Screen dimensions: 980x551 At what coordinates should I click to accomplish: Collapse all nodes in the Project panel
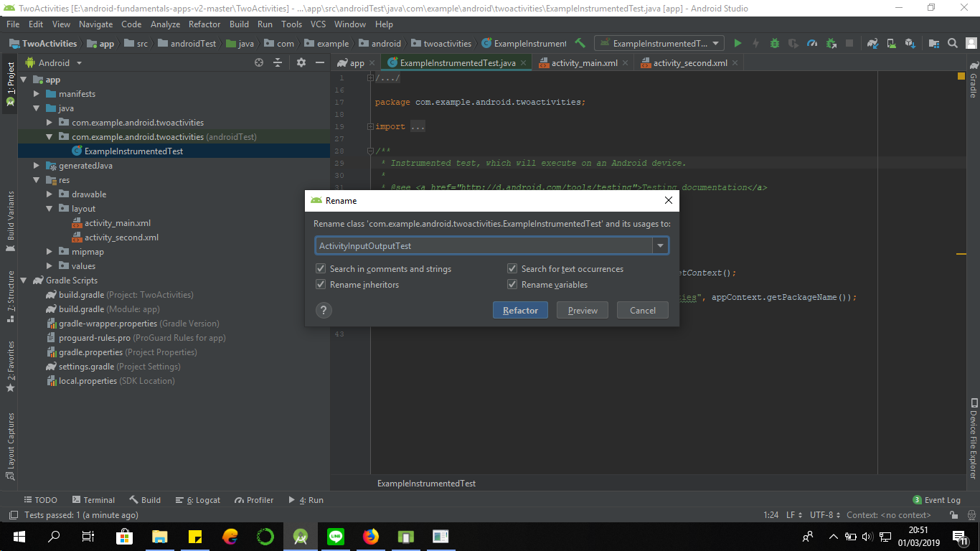click(277, 62)
